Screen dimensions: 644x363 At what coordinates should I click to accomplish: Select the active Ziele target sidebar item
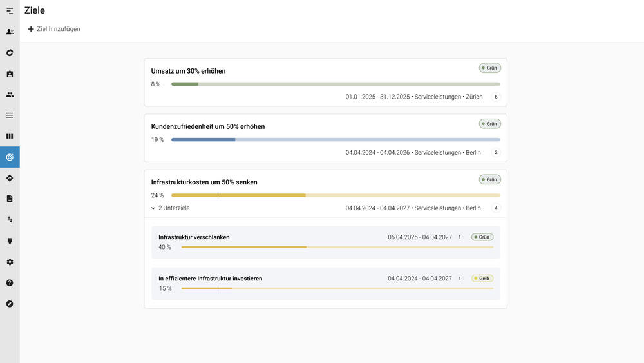point(10,157)
